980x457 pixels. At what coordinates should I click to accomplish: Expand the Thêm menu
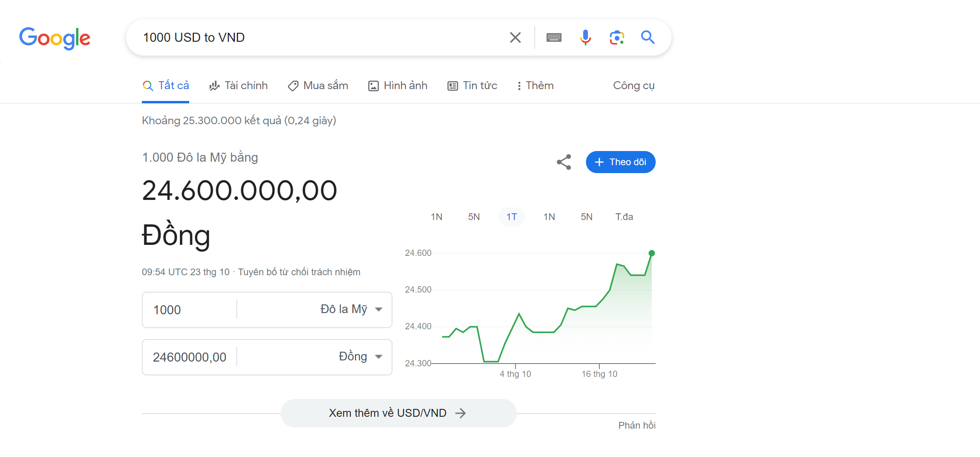(x=535, y=86)
